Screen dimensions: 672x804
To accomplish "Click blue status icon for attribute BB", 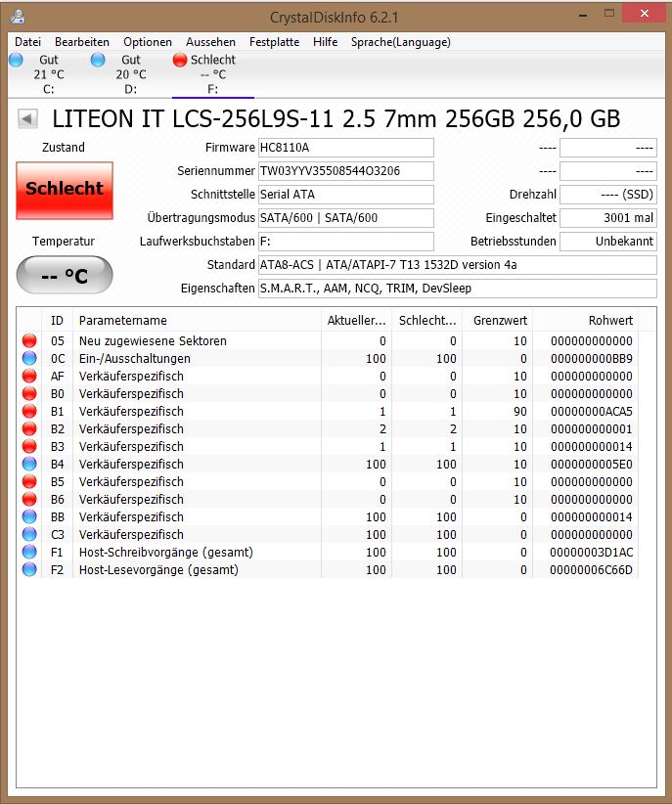I will coord(29,516).
